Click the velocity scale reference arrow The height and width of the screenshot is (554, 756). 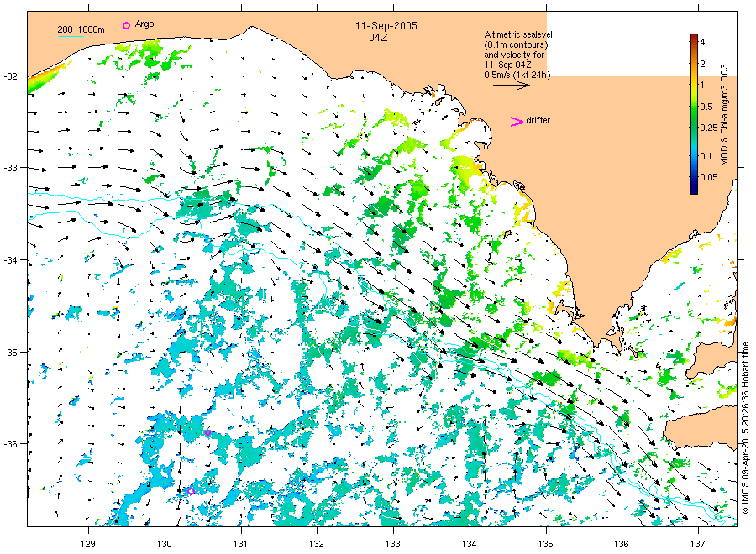511,86
